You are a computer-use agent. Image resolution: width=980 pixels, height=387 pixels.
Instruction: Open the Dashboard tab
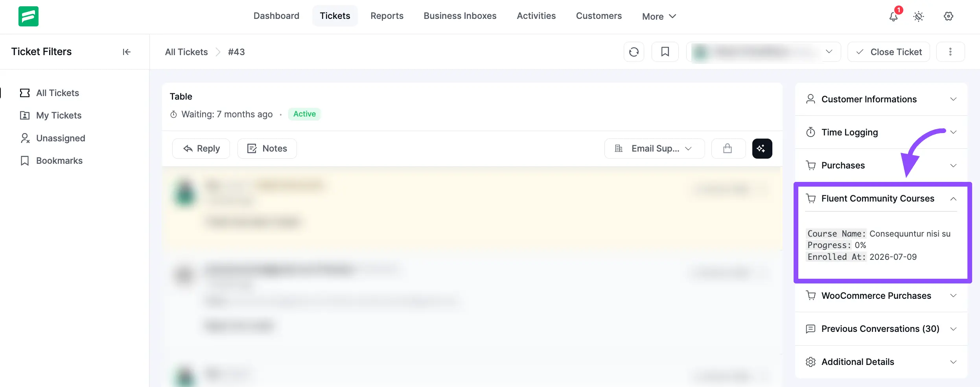[276, 16]
